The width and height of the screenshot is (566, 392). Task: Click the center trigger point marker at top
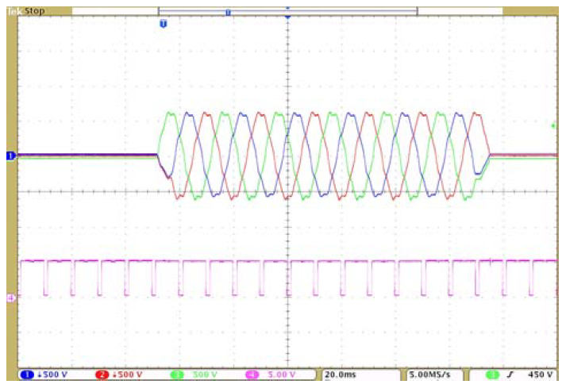tap(287, 17)
